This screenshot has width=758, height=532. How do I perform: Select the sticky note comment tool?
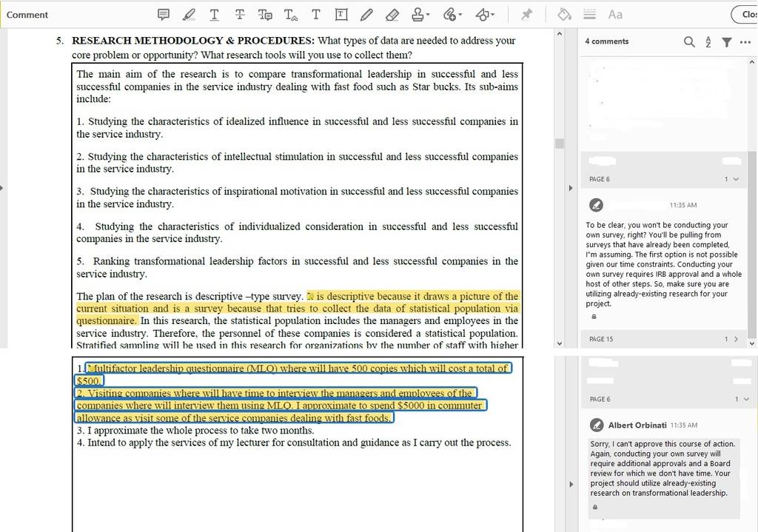coord(164,15)
